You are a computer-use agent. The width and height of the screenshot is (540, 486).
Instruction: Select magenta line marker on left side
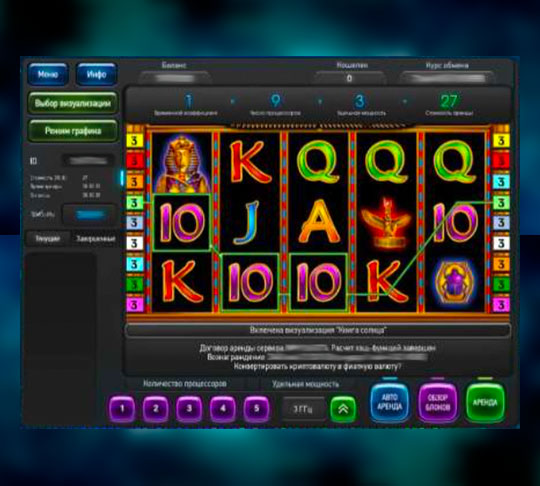pos(134,305)
